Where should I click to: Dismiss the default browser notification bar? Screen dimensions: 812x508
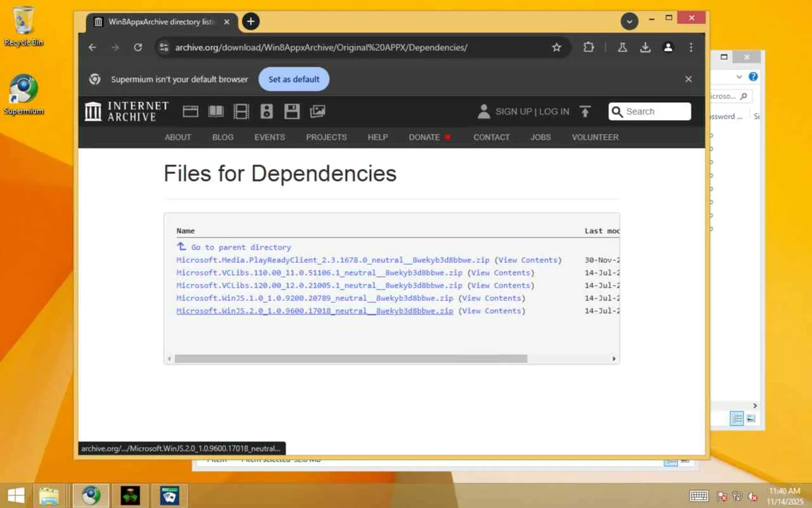coord(688,79)
